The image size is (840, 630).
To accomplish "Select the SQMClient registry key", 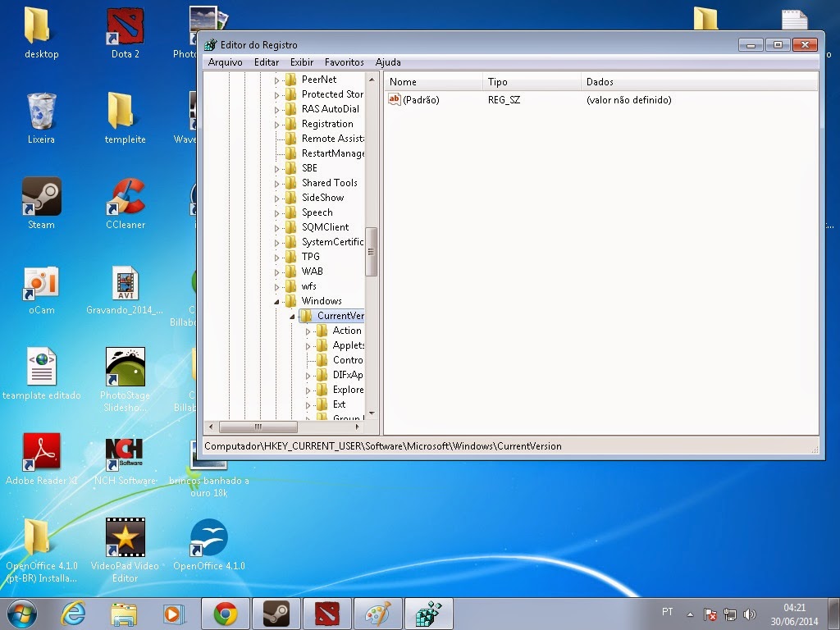I will (x=325, y=227).
